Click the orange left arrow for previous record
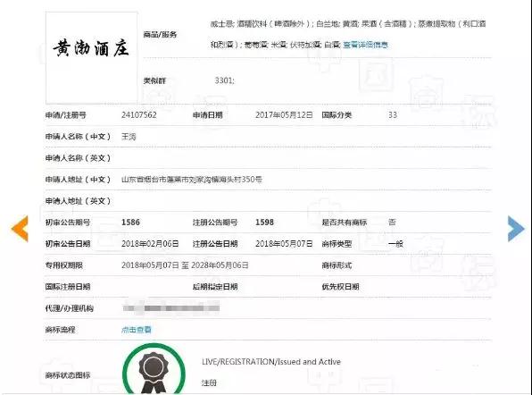The image size is (532, 395). tap(20, 229)
